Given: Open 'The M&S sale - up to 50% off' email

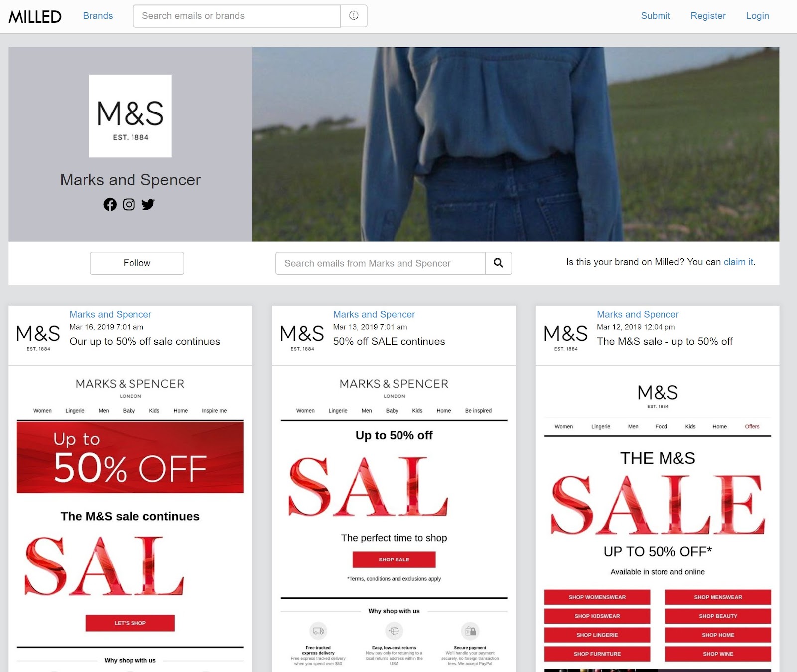Looking at the screenshot, I should [x=664, y=341].
